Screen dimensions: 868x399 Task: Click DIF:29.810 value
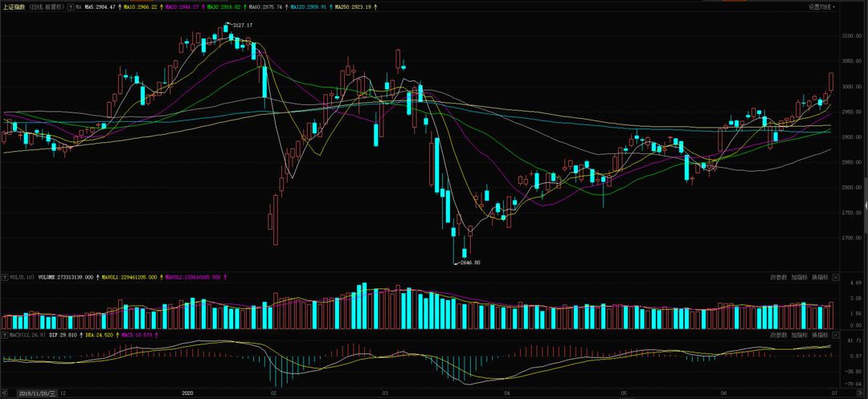(x=63, y=335)
